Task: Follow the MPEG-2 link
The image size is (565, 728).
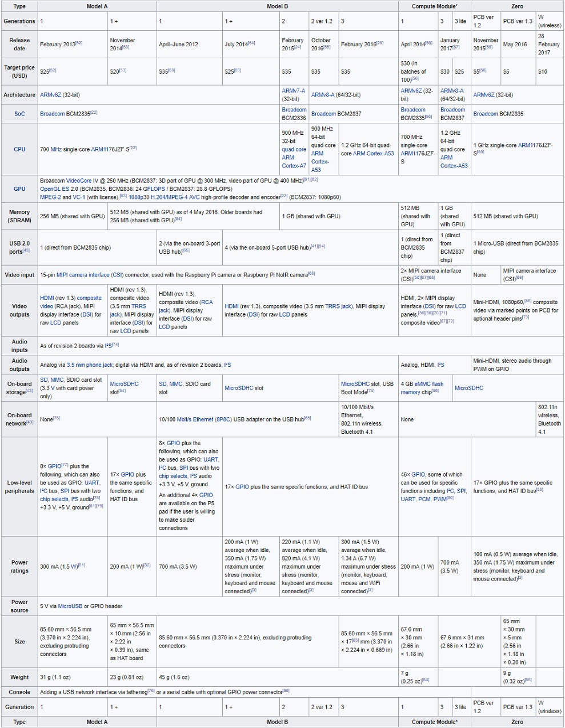Action: coord(49,198)
